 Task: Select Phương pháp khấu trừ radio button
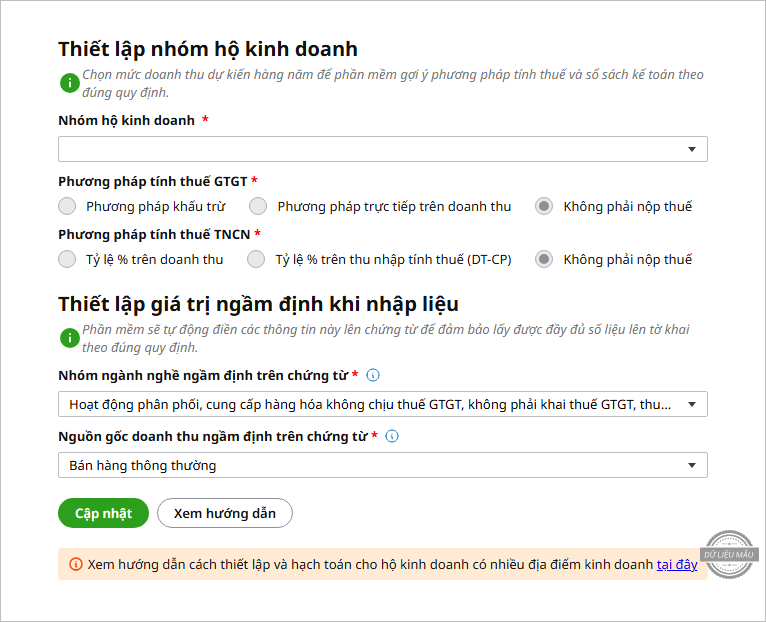click(67, 207)
